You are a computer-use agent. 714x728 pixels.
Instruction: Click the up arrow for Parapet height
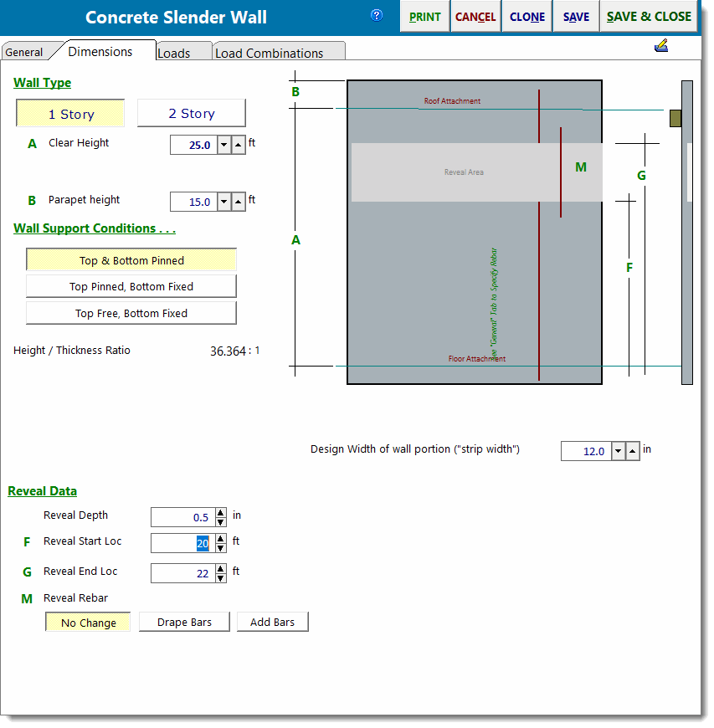click(239, 202)
